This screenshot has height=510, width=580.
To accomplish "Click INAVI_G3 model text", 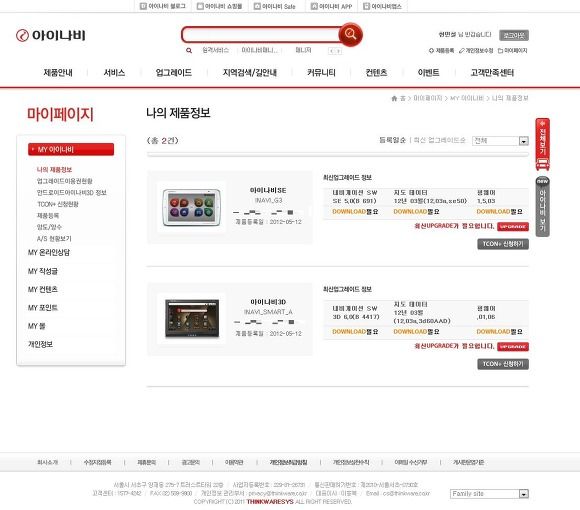I will [x=269, y=200].
